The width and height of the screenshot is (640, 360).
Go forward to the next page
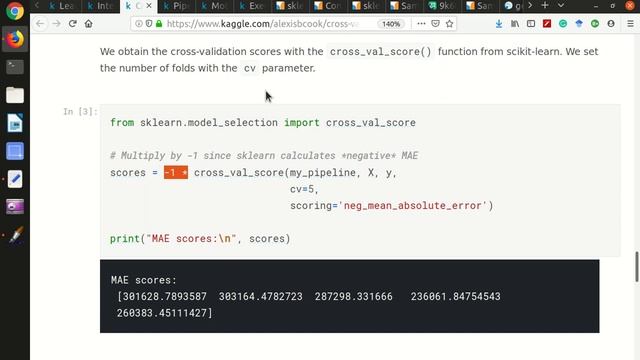tap(56, 24)
